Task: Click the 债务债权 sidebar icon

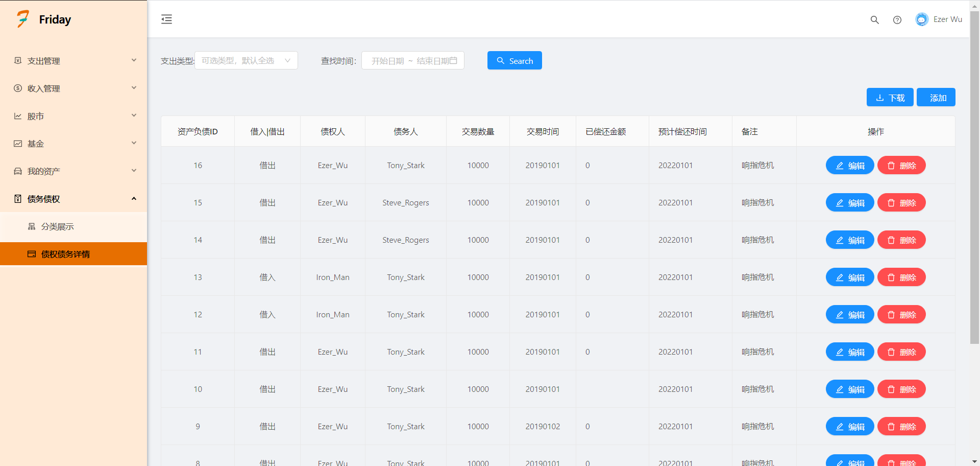Action: (x=18, y=199)
